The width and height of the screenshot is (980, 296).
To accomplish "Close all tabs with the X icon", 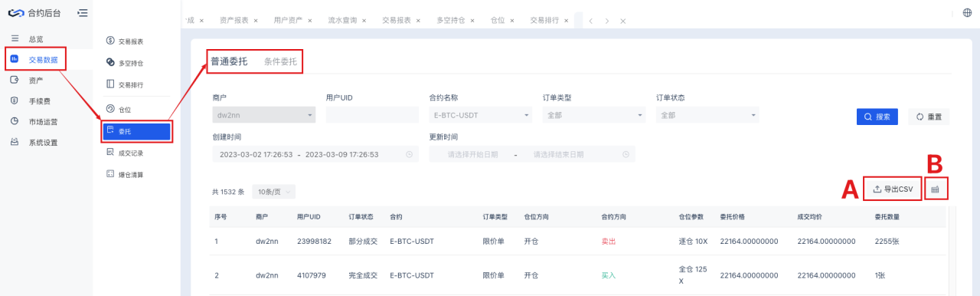I will [623, 21].
